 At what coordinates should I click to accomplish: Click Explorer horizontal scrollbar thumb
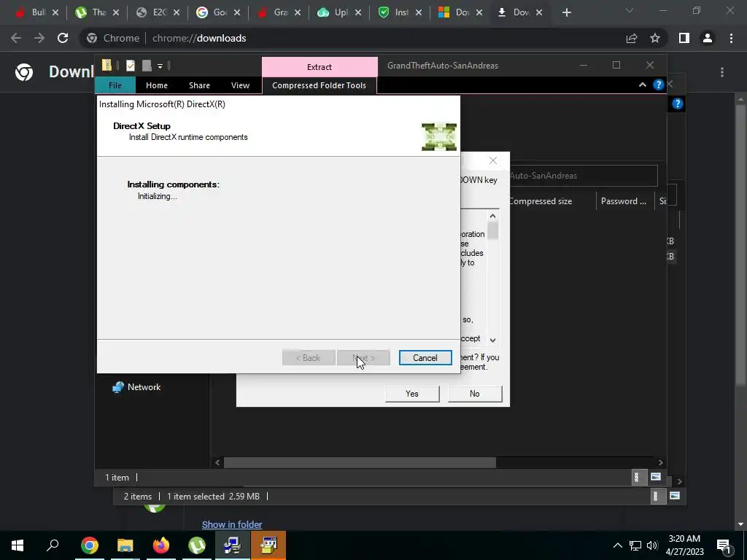pyautogui.click(x=360, y=462)
